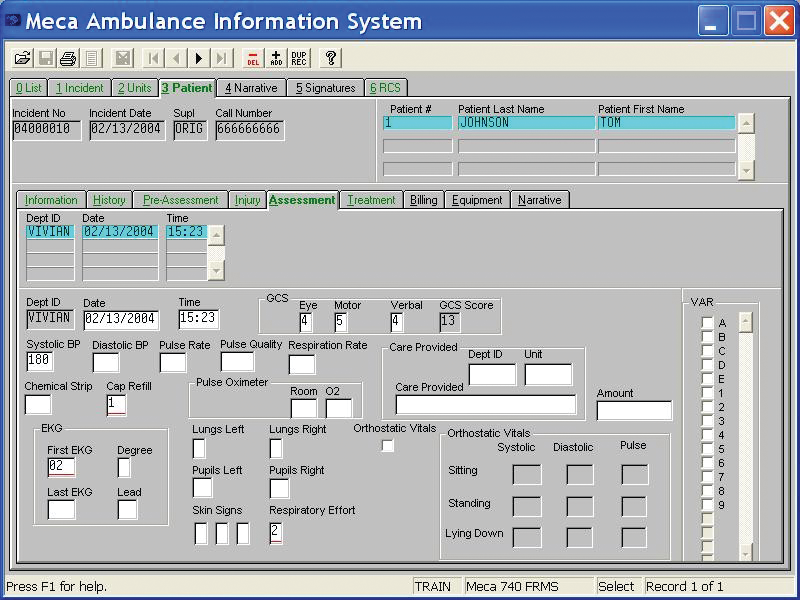The height and width of the screenshot is (600, 800).
Task: Click the assessment list scroll down arrow
Action: [216, 271]
